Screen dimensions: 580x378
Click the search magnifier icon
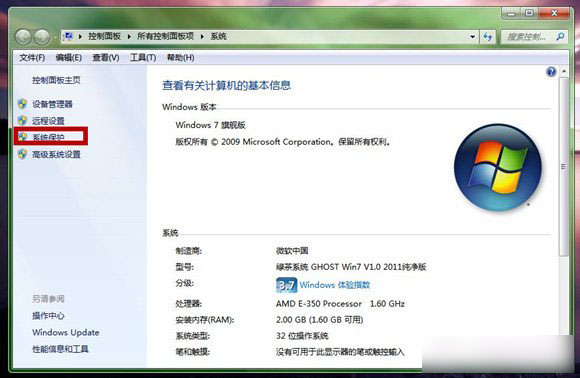(x=560, y=36)
